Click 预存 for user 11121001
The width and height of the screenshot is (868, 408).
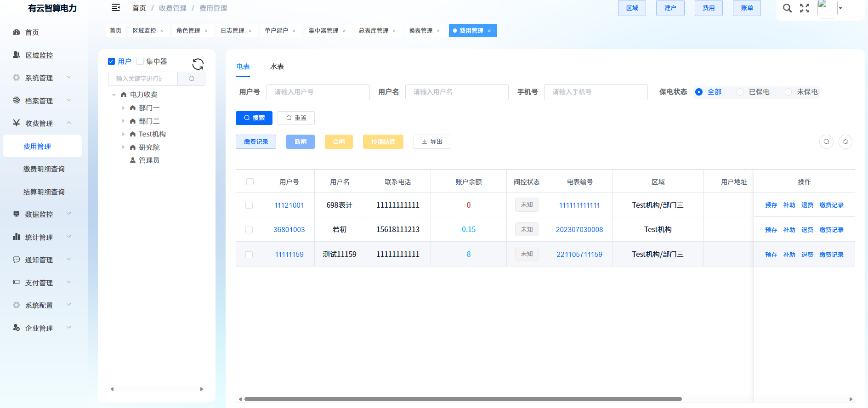point(771,205)
